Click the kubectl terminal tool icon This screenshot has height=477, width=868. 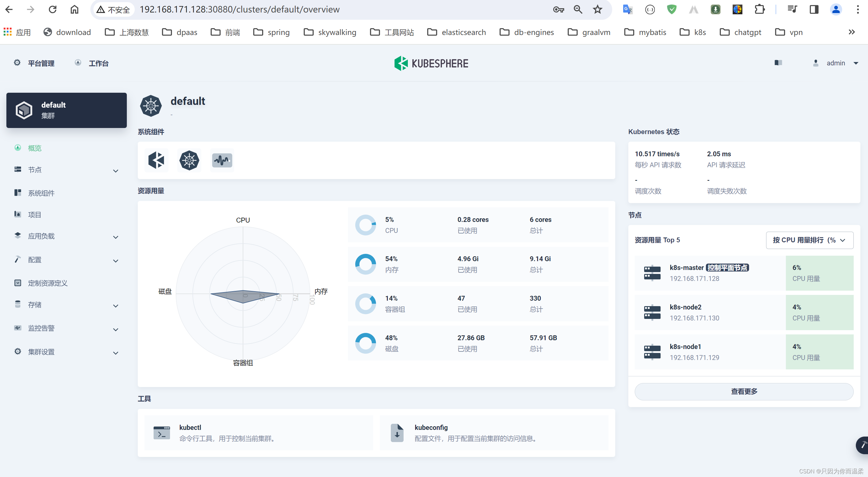coord(162,433)
